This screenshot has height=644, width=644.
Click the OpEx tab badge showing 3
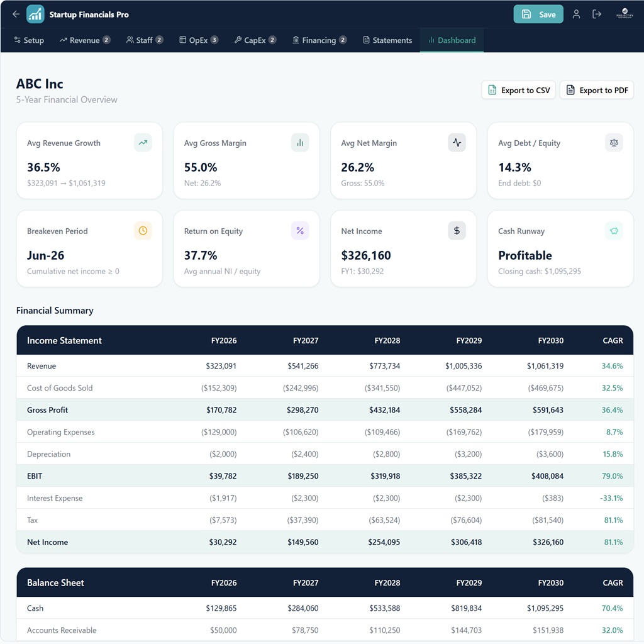(x=214, y=40)
